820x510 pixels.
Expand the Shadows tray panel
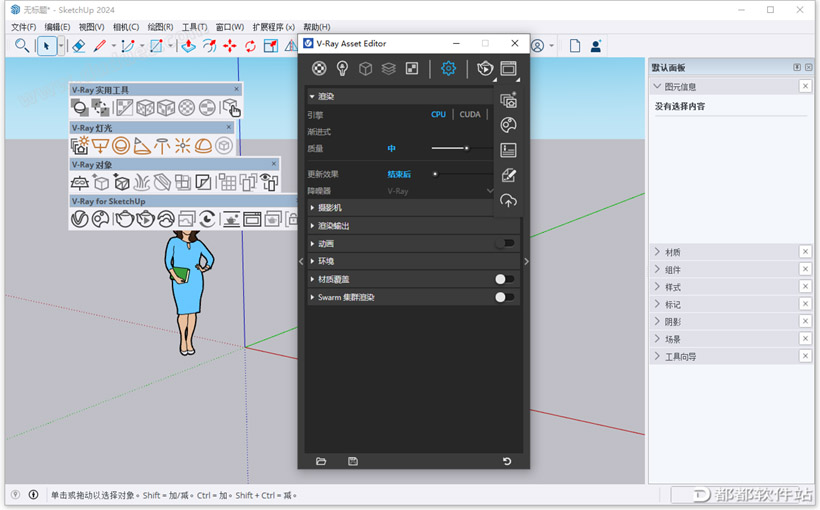coord(657,321)
